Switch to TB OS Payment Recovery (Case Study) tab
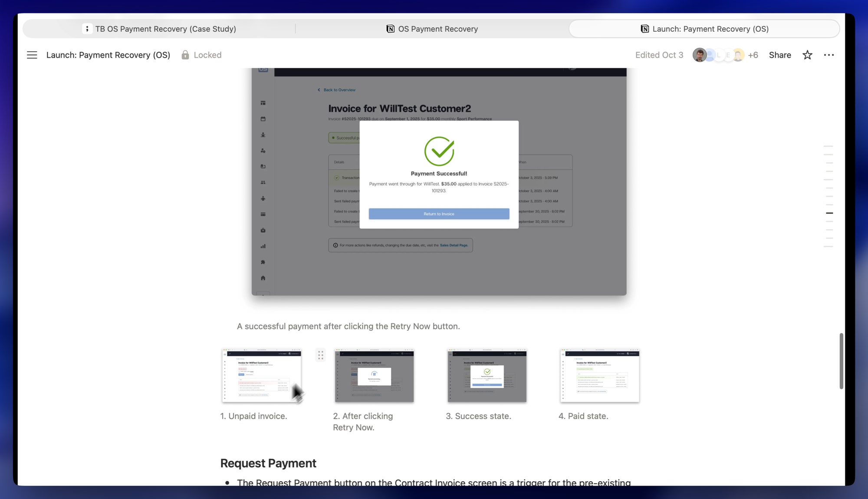Image resolution: width=868 pixels, height=499 pixels. [x=165, y=29]
